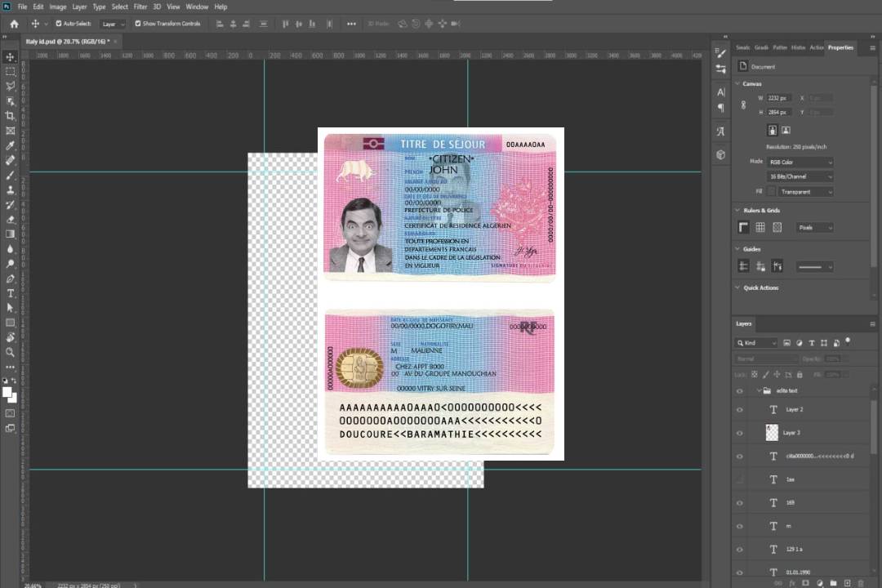Image resolution: width=882 pixels, height=588 pixels.
Task: Show the rulers using Properties icon
Action: (743, 227)
